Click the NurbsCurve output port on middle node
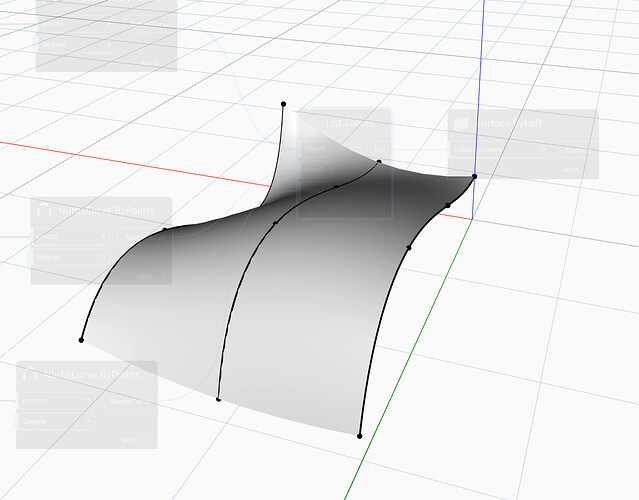 point(144,237)
